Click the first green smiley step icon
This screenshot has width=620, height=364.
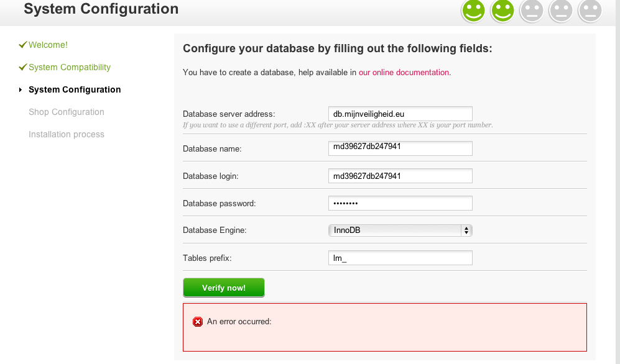(x=473, y=11)
